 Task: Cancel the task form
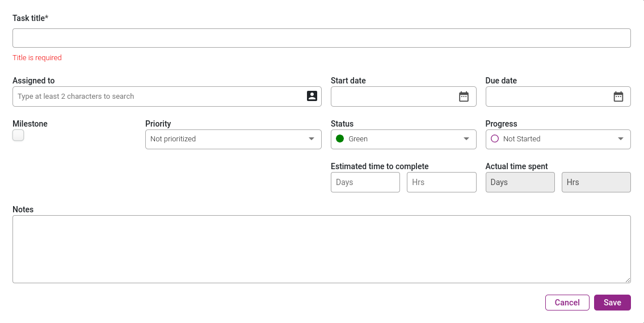click(x=567, y=303)
